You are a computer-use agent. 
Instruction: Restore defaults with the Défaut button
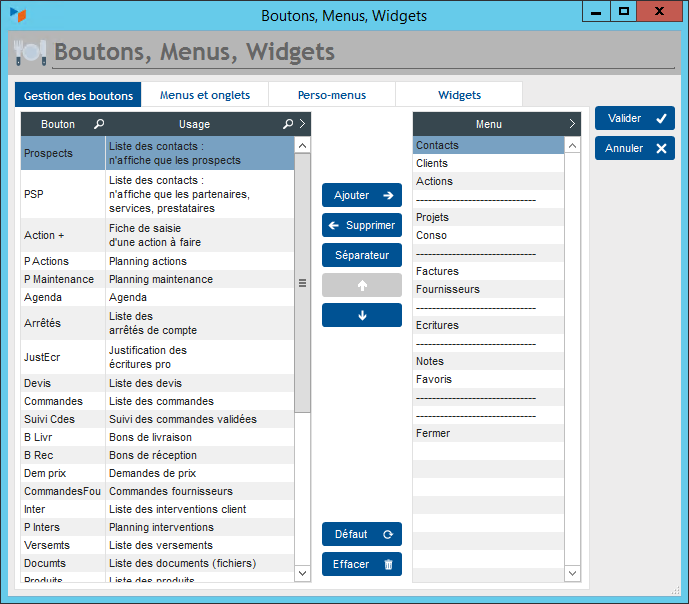click(x=361, y=534)
